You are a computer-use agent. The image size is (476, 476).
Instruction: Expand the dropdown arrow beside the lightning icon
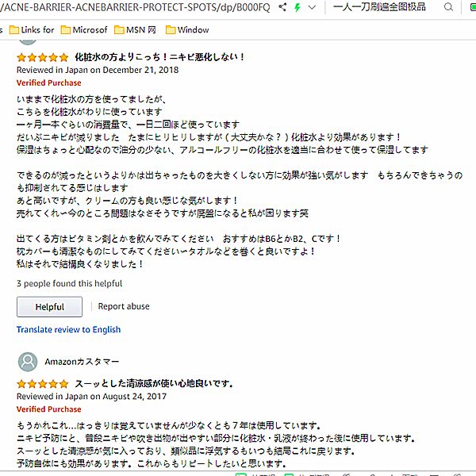pos(311,7)
